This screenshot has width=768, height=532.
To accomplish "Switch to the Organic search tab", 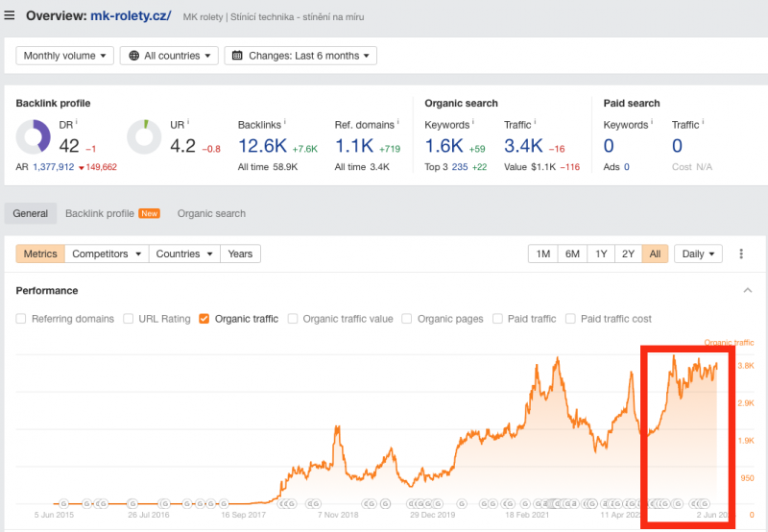I will click(x=211, y=213).
